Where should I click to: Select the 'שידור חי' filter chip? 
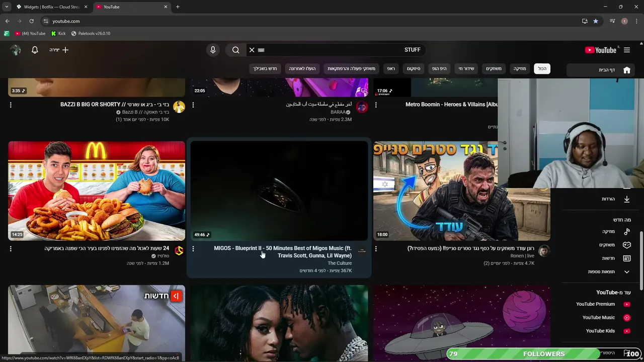466,68
